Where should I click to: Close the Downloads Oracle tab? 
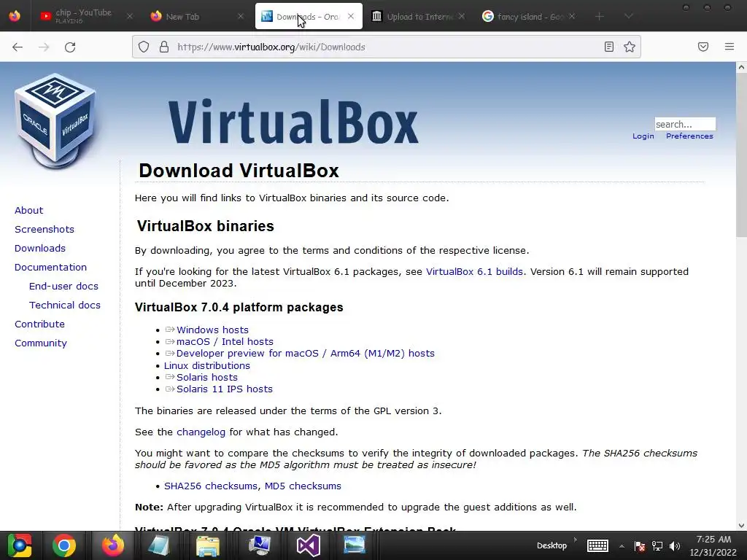coord(351,16)
